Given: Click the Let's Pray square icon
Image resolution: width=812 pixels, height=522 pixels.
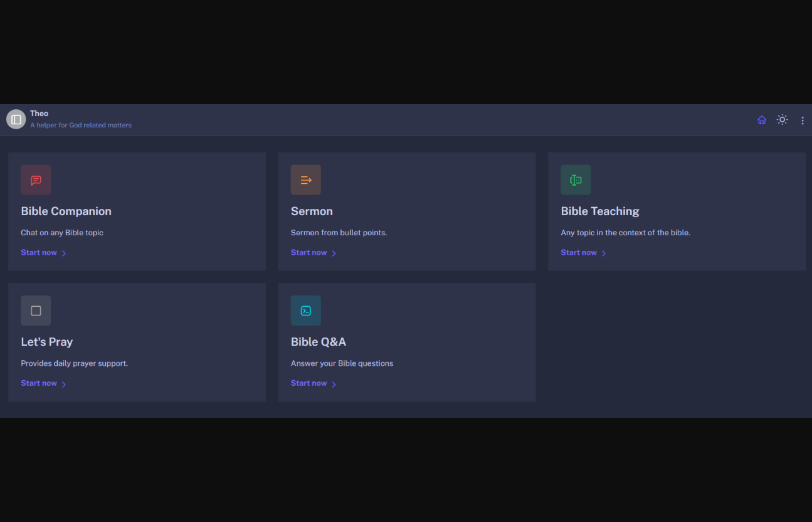Looking at the screenshot, I should (36, 311).
